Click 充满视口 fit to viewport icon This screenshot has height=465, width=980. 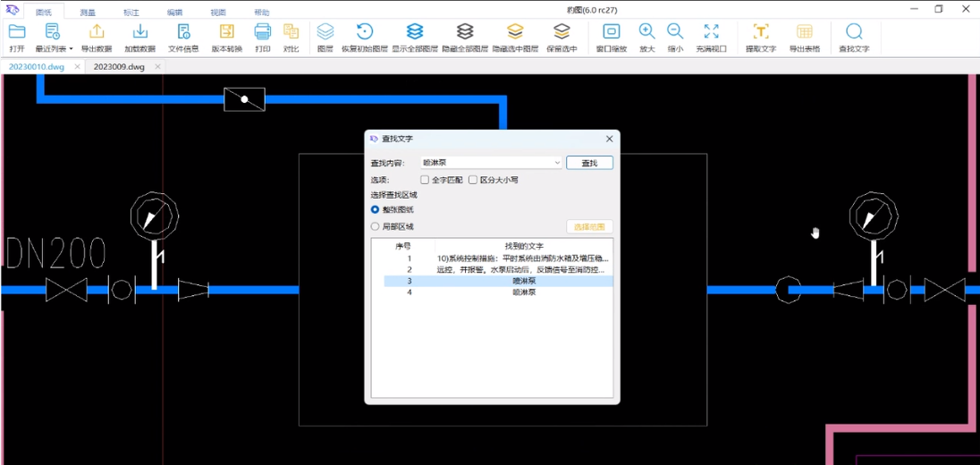click(711, 32)
